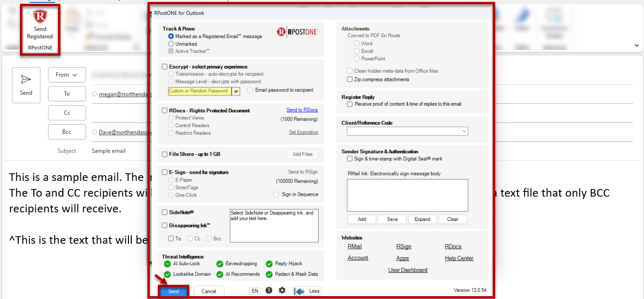Viewport: 644px width, 299px height.
Task: Click the blue Send button in dialog
Action: point(174,291)
